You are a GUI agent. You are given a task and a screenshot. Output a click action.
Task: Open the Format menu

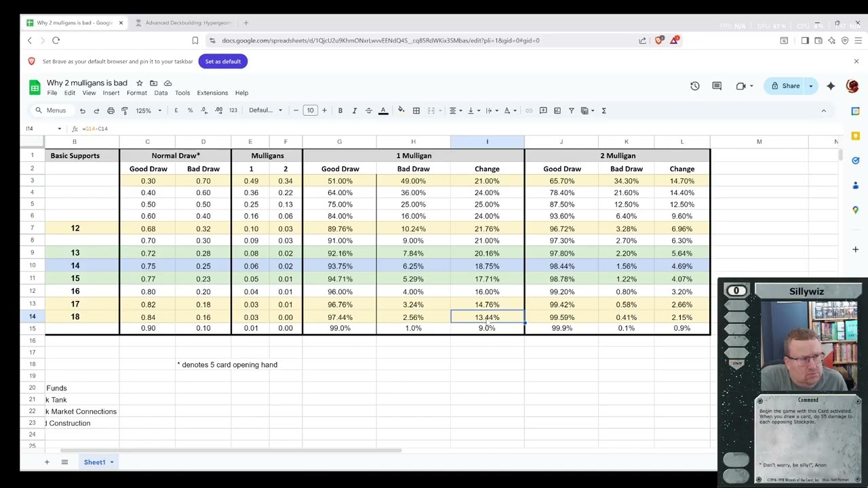click(136, 93)
